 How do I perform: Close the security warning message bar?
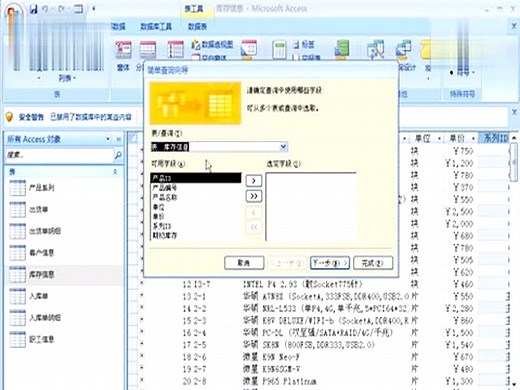tap(514, 112)
